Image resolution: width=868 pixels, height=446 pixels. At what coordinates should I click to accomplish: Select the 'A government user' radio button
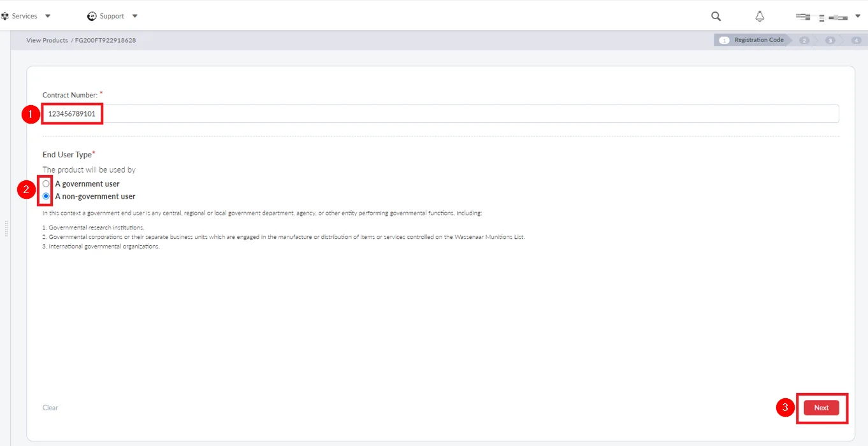pos(46,183)
